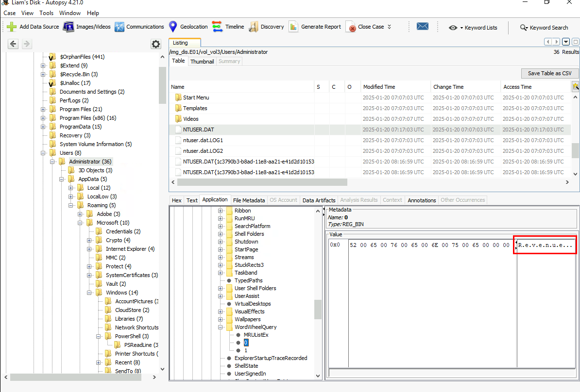Expand the Program Files folder node
This screenshot has width=580, height=392.
[43, 109]
